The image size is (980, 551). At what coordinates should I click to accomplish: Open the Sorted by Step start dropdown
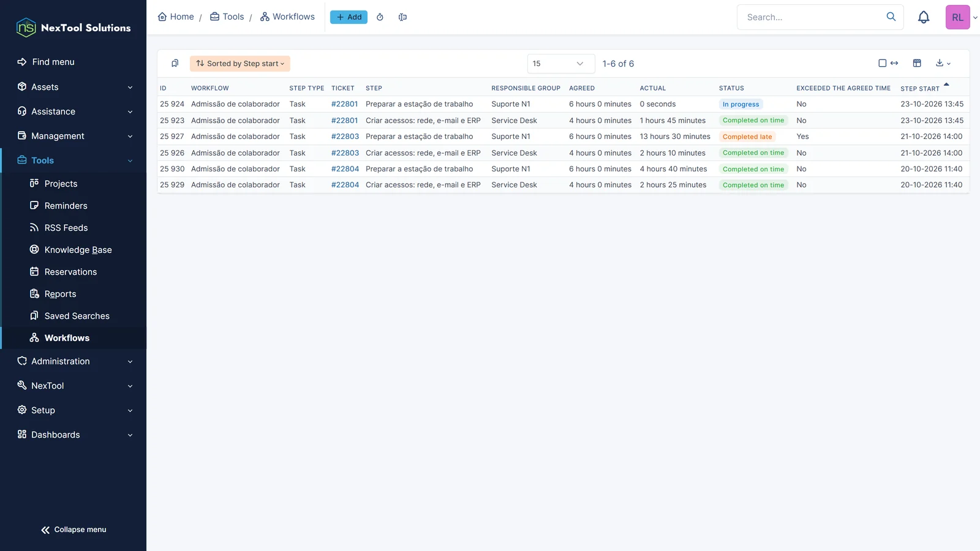point(240,64)
